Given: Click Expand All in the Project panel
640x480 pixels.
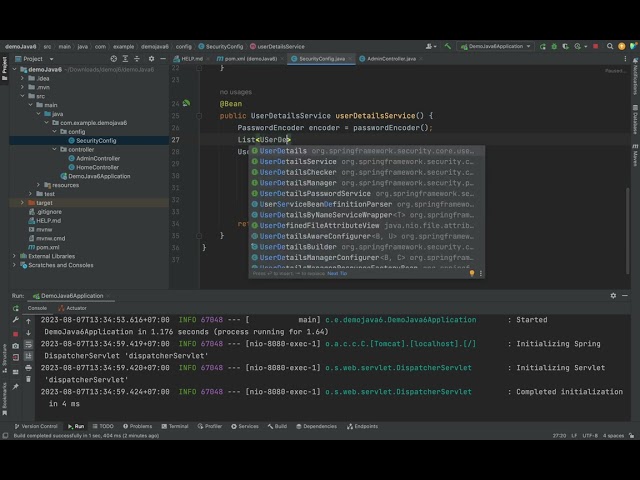Looking at the screenshot, I should click(x=125, y=59).
